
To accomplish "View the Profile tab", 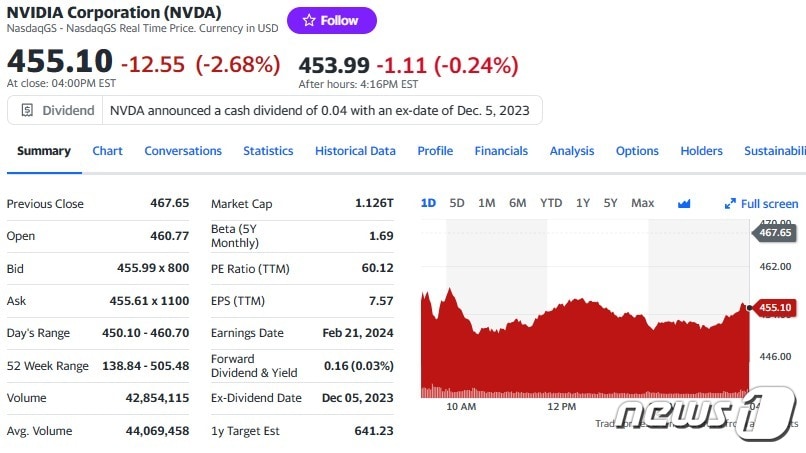I will coord(435,151).
